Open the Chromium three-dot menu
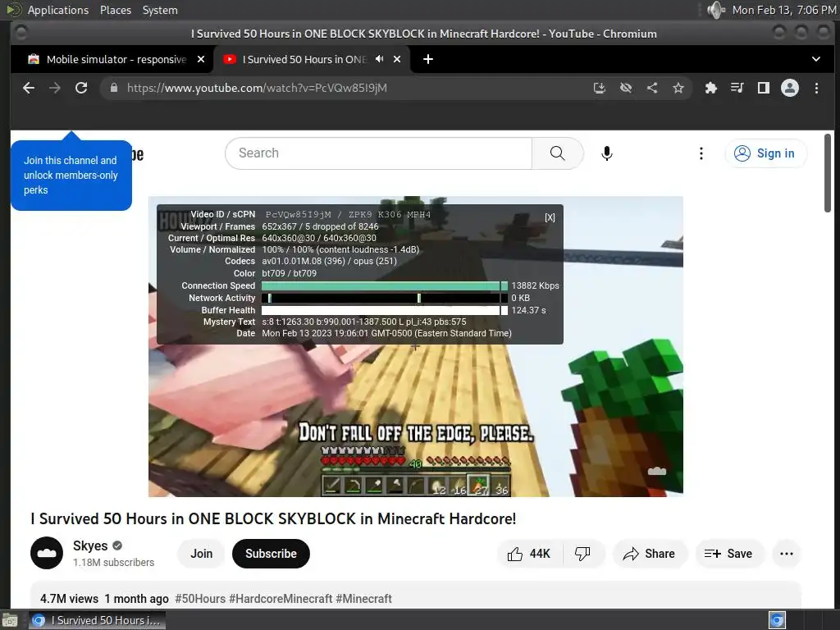The width and height of the screenshot is (840, 630). coord(816,88)
